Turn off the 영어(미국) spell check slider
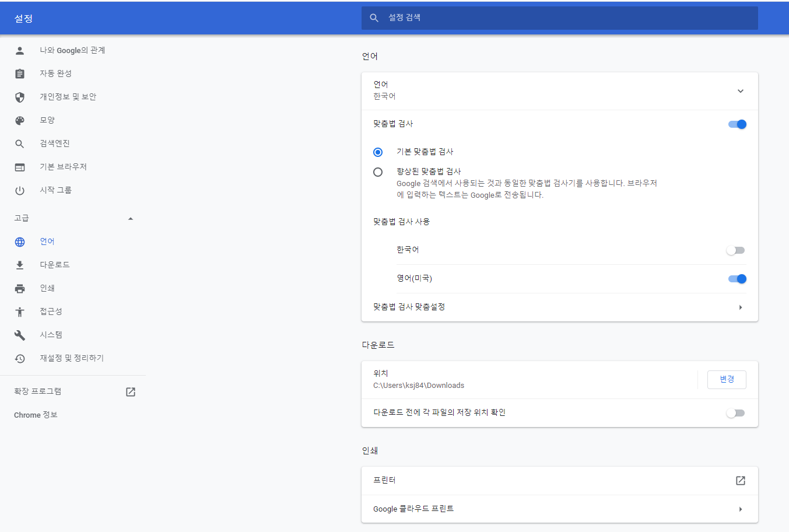The height and width of the screenshot is (532, 789). [737, 278]
